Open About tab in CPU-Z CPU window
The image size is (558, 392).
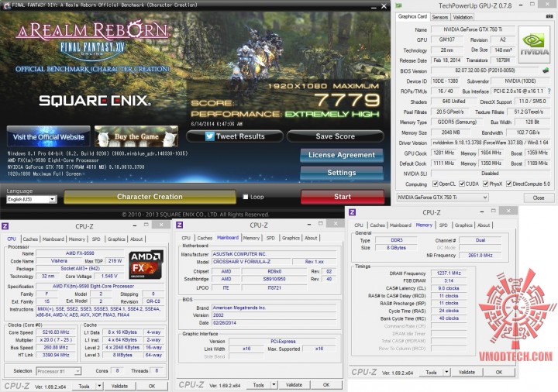coord(136,239)
